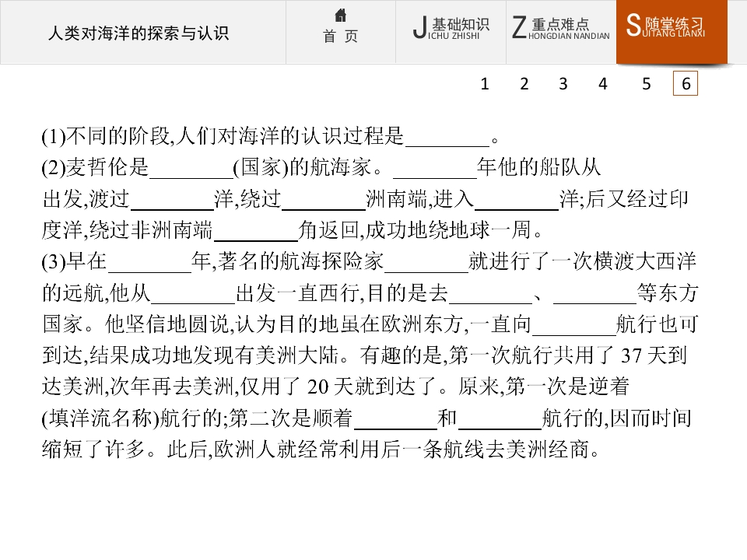Click the home icon above 首页

click(341, 16)
